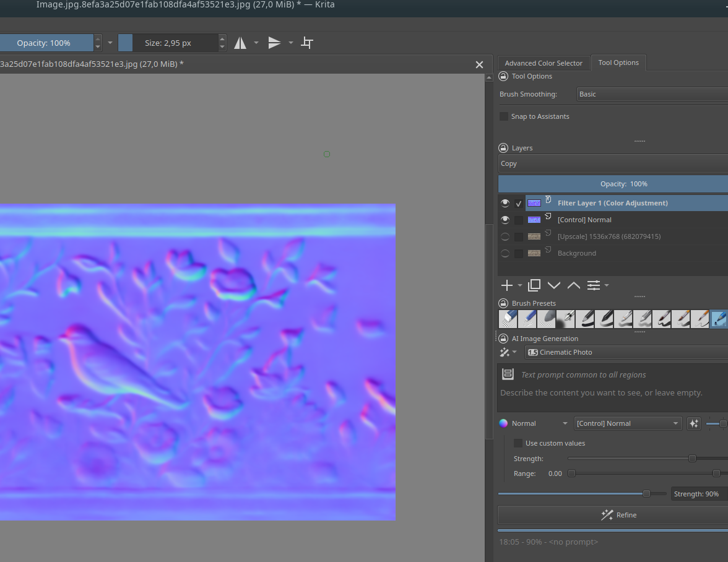Click the horizontal mirror tool icon
This screenshot has width=728, height=562.
coord(240,43)
